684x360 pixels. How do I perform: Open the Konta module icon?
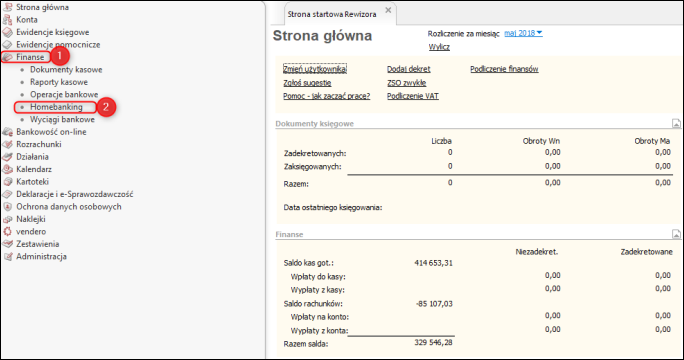(7, 20)
